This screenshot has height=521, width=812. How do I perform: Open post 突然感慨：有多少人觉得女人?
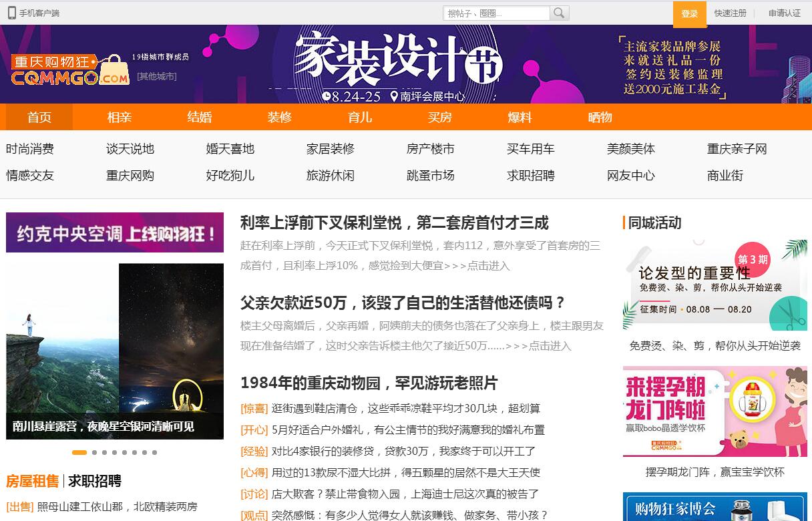[410, 515]
